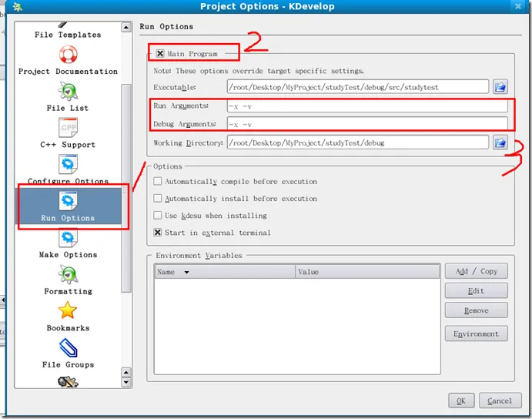
Task: Click the Debug Arguments field
Action: click(367, 124)
